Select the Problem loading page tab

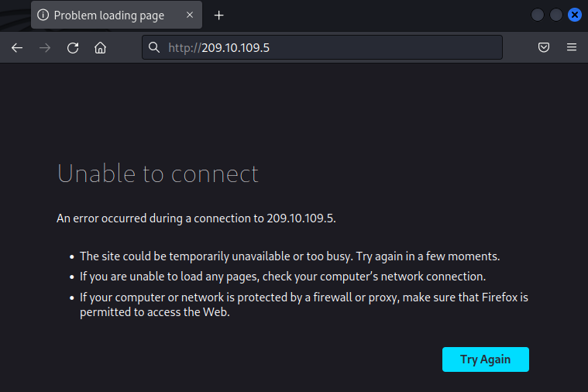point(108,15)
